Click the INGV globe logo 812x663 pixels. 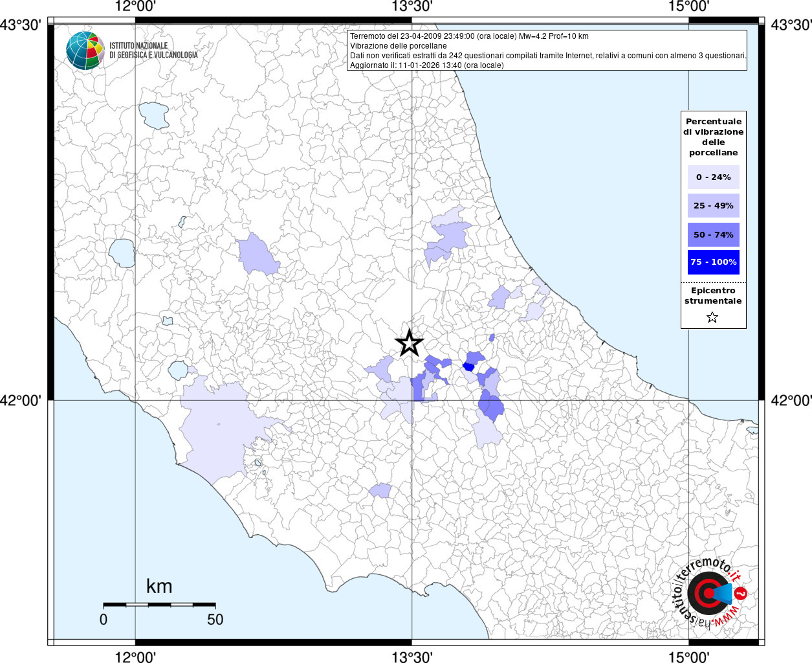[x=85, y=51]
